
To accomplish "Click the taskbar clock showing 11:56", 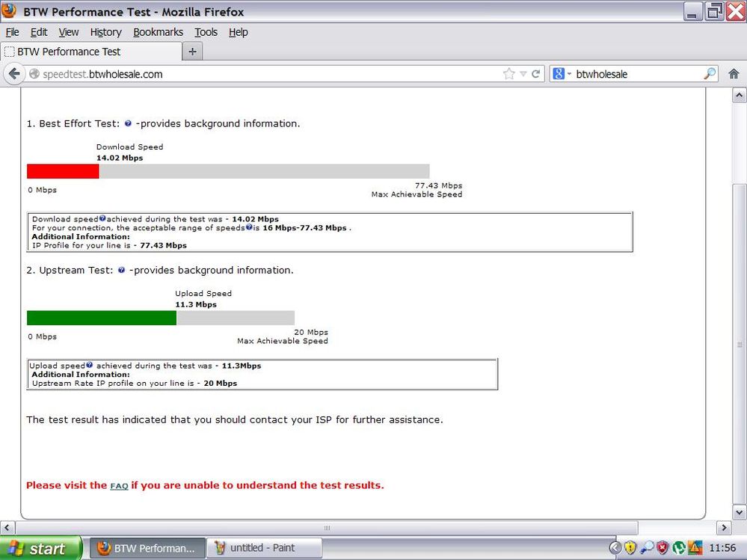I will (x=722, y=548).
